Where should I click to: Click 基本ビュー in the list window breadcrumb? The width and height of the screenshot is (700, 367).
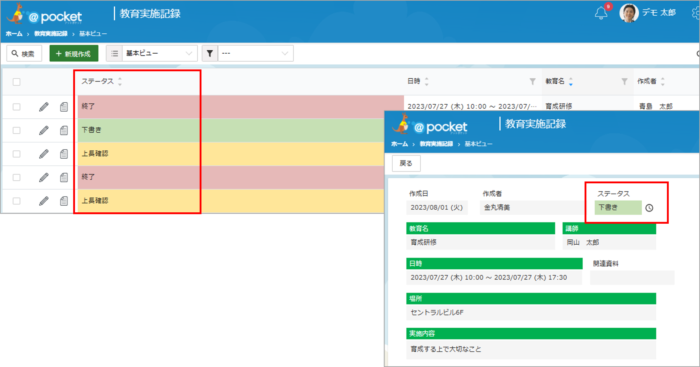pos(93,34)
